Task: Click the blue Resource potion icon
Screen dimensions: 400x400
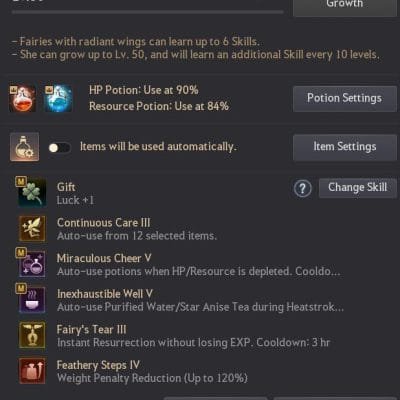Action: point(58,98)
